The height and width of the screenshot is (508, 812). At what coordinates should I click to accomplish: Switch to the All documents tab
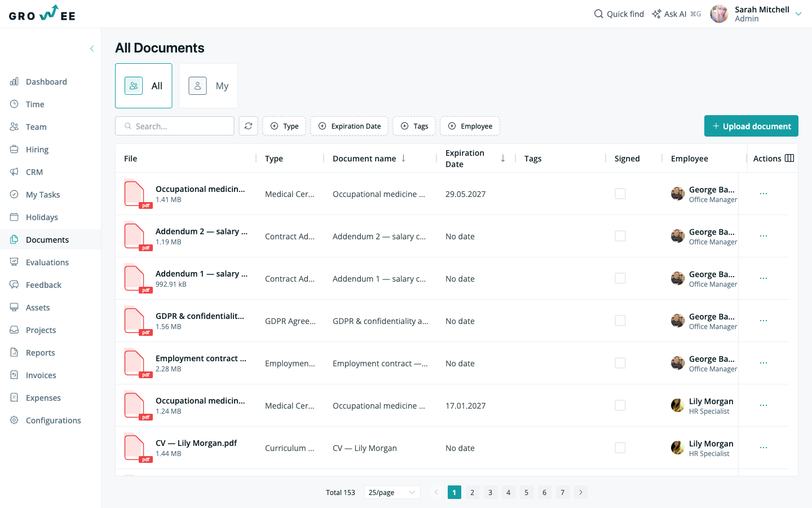pyautogui.click(x=144, y=86)
